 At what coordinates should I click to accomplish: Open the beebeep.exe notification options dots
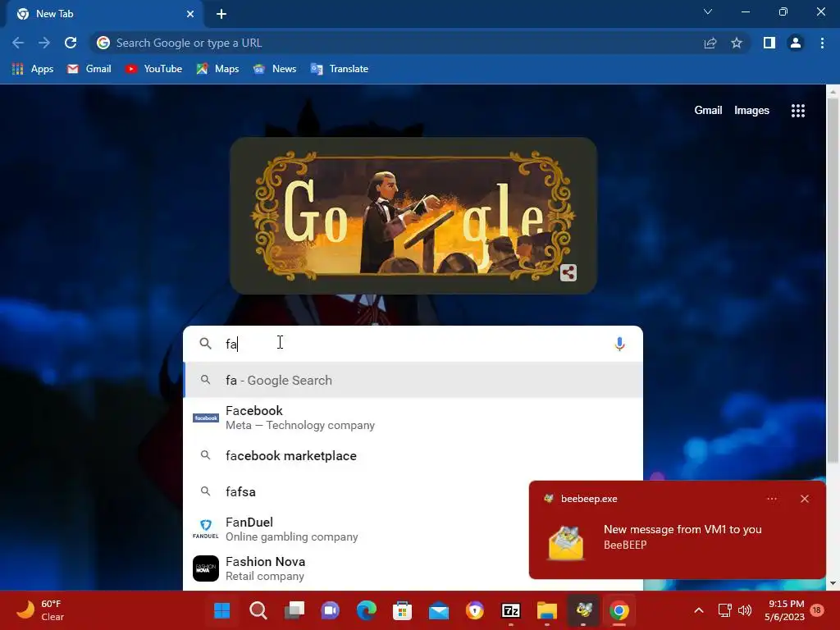(x=771, y=499)
